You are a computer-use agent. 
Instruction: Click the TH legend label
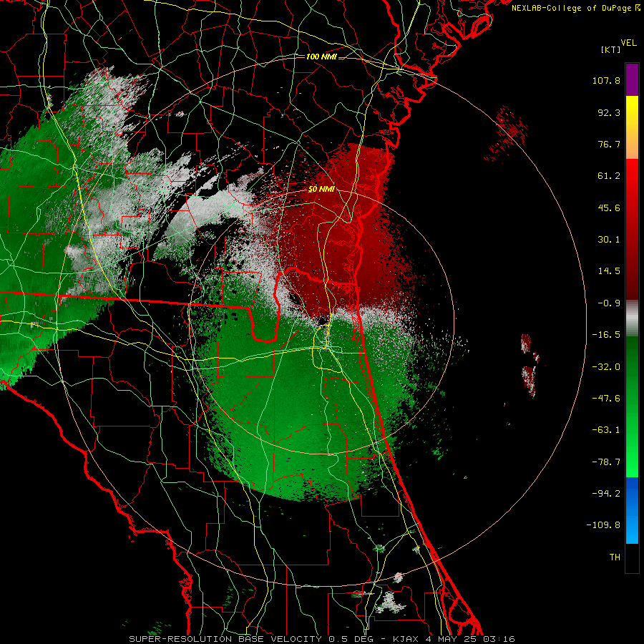pos(615,557)
